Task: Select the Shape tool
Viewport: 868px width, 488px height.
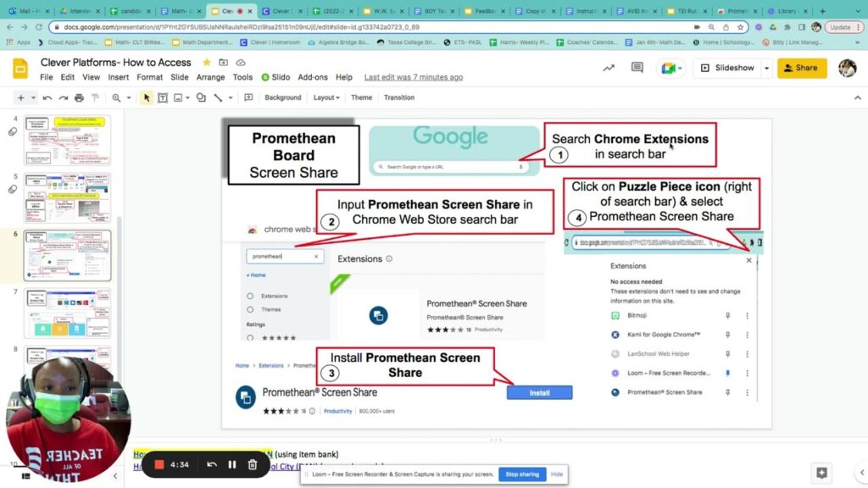Action: [201, 98]
